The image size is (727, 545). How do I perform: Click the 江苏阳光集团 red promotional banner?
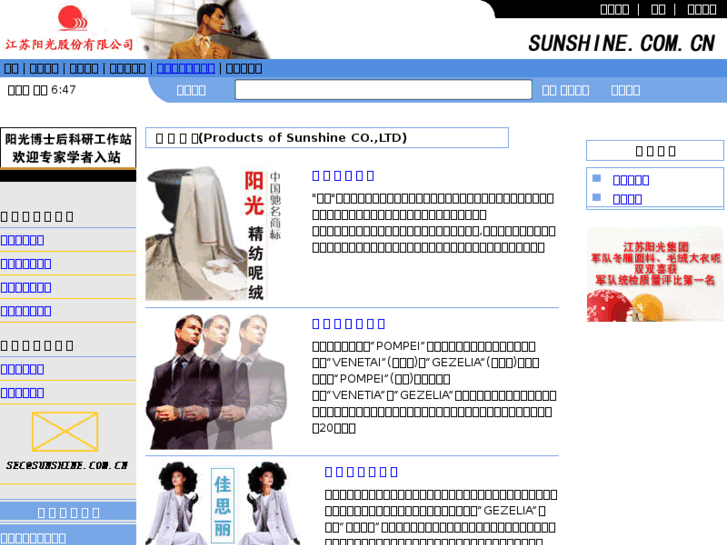655,274
